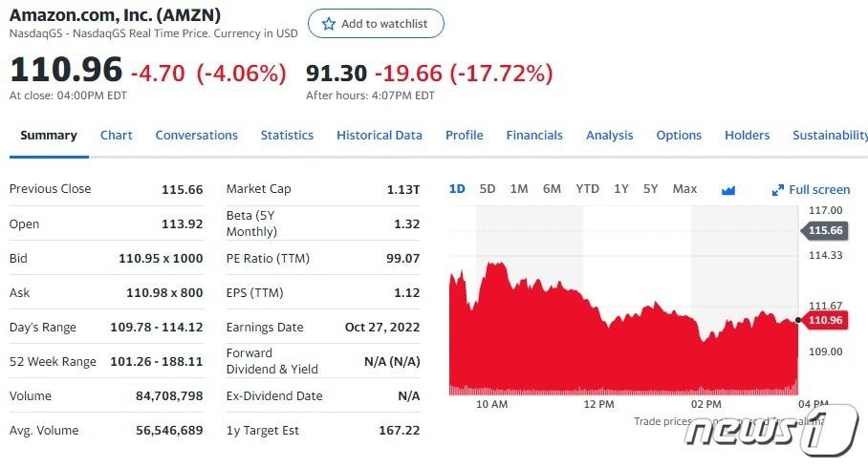Open the Holders tab

click(x=747, y=136)
